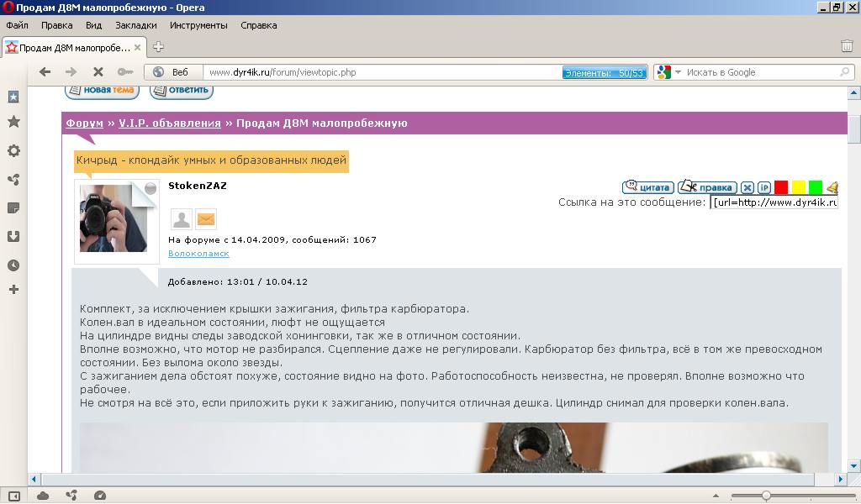Close the Продам Д8М tab
The height and width of the screenshot is (504, 861).
click(x=137, y=48)
